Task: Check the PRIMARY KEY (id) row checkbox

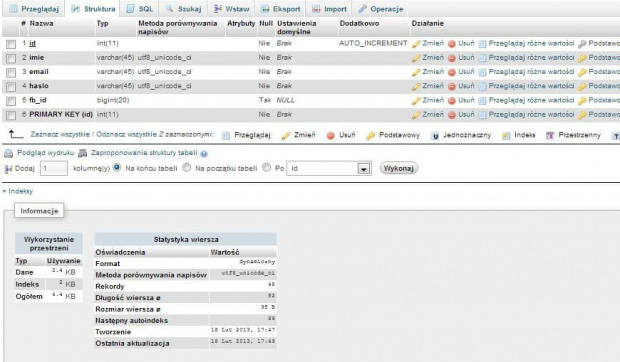Action: (x=11, y=115)
